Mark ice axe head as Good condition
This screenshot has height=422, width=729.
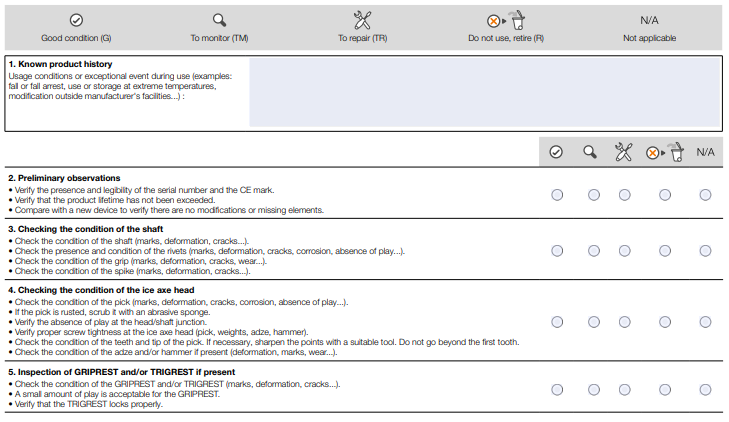tap(557, 322)
